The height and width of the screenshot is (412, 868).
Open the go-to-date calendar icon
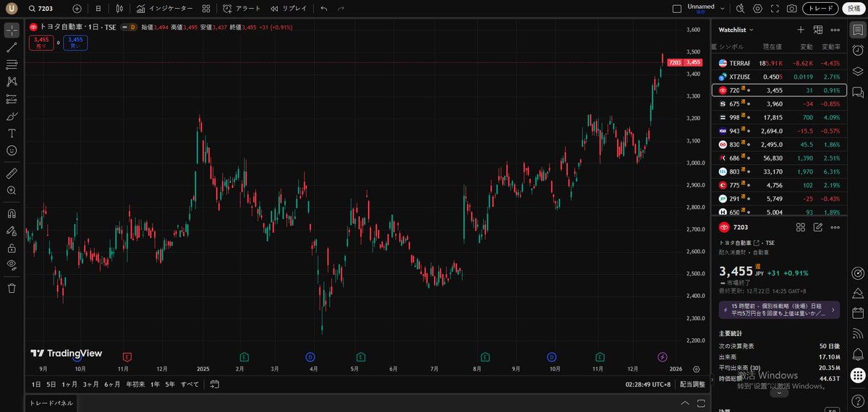(214, 385)
